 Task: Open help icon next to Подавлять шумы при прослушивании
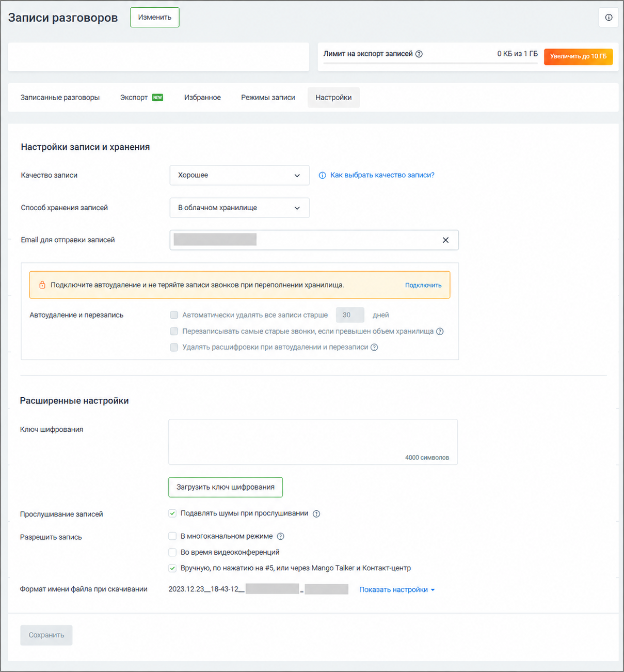click(x=316, y=513)
